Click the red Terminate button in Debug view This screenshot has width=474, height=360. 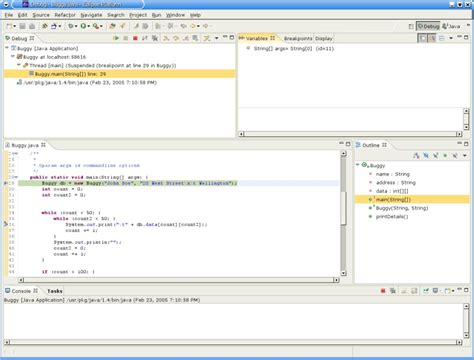pos(135,38)
